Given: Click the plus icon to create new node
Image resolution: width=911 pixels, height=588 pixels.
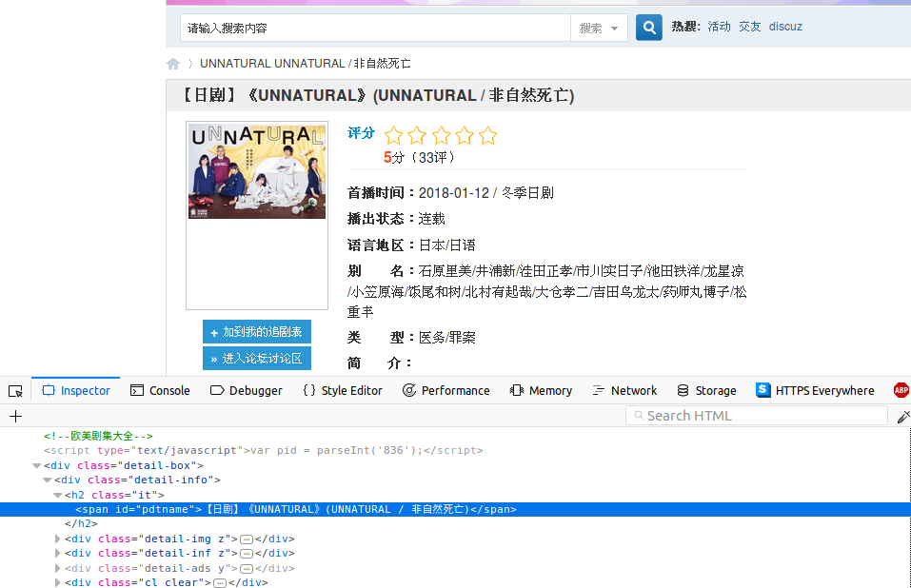Looking at the screenshot, I should [x=15, y=416].
